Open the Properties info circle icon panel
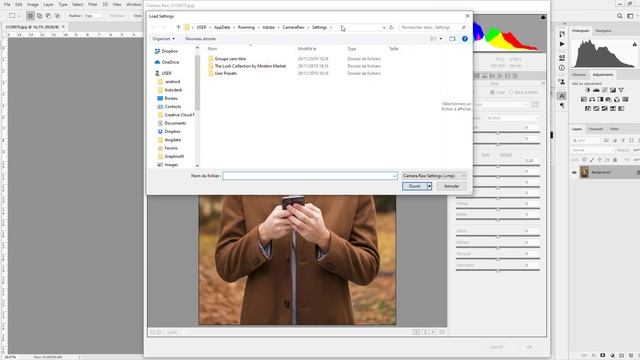 pos(562,68)
